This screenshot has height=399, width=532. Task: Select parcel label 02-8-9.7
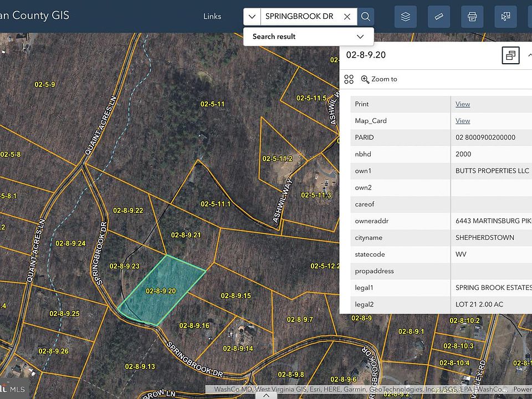pos(300,319)
